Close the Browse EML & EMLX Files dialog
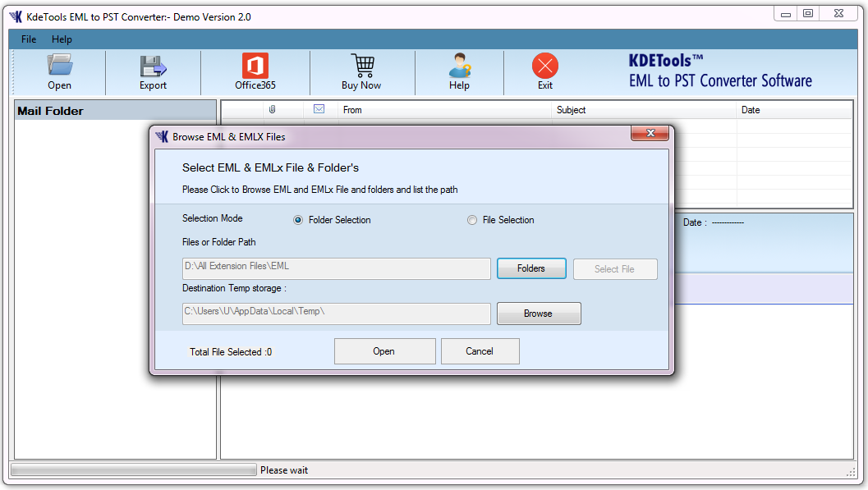The image size is (868, 490). pyautogui.click(x=650, y=133)
